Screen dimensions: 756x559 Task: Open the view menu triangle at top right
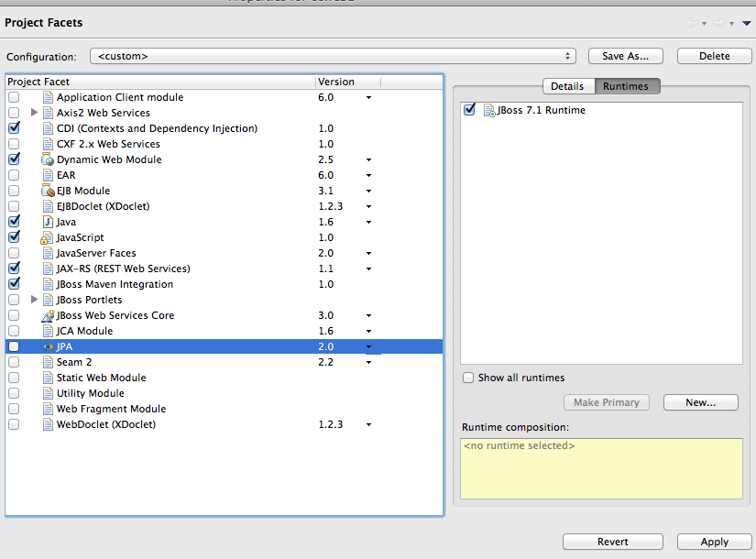pos(746,23)
